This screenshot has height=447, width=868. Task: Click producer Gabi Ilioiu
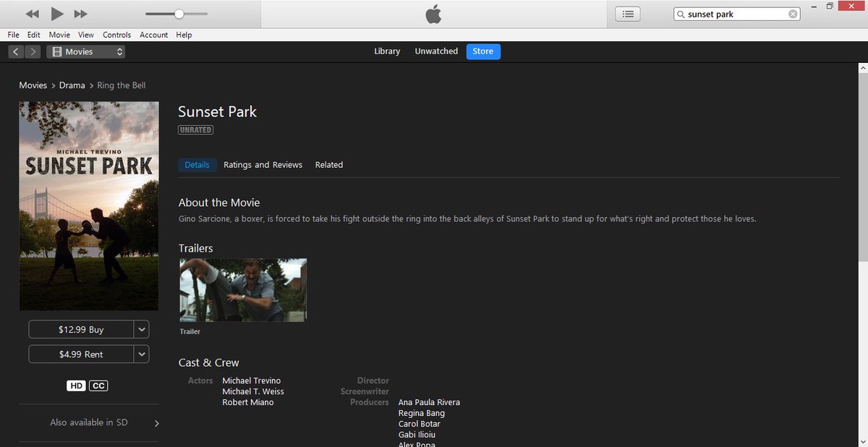[x=417, y=435]
